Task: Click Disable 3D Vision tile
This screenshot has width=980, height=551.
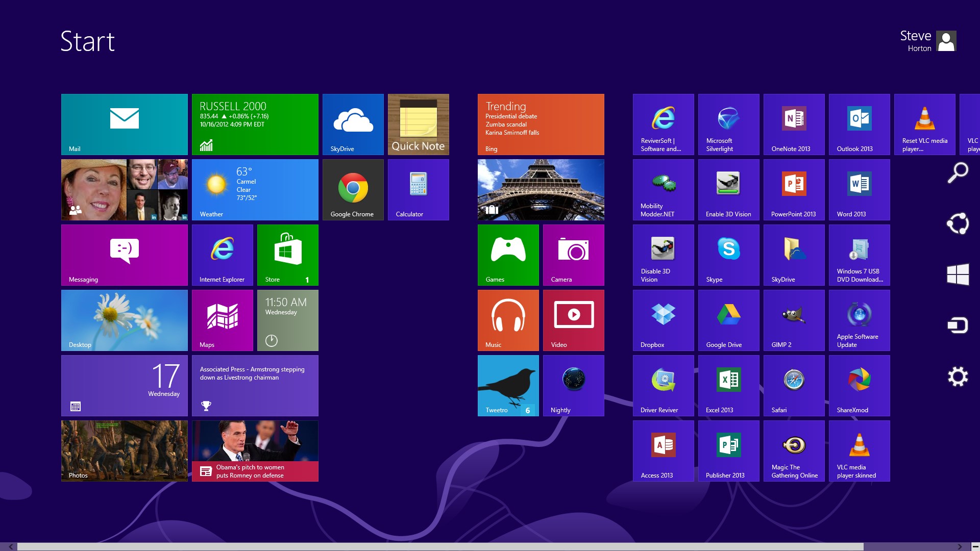Action: coord(664,255)
